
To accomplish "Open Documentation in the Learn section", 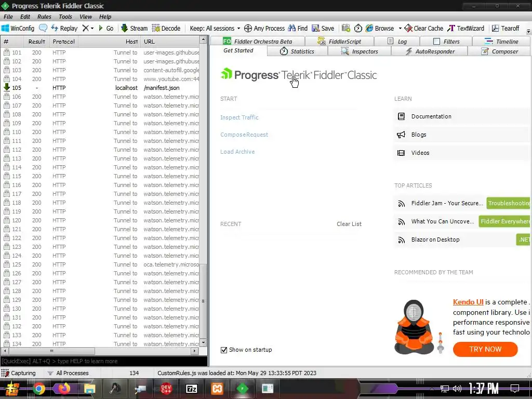I will click(x=461, y=116).
